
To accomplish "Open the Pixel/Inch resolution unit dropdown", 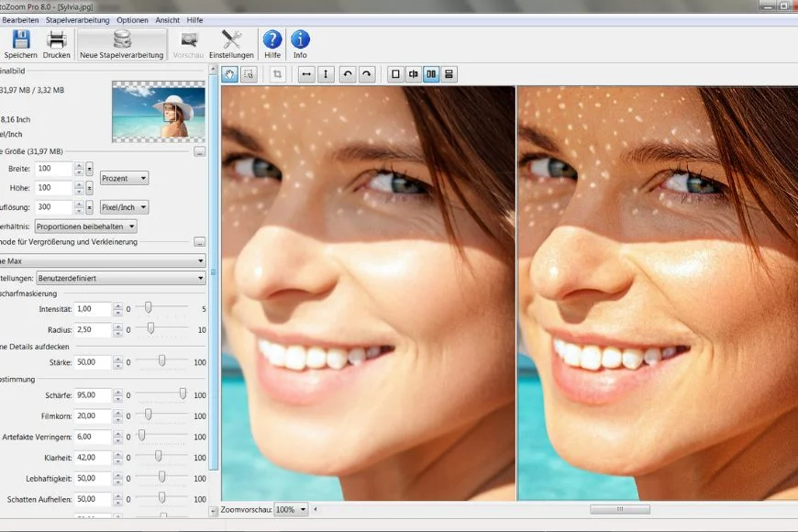I will [124, 207].
